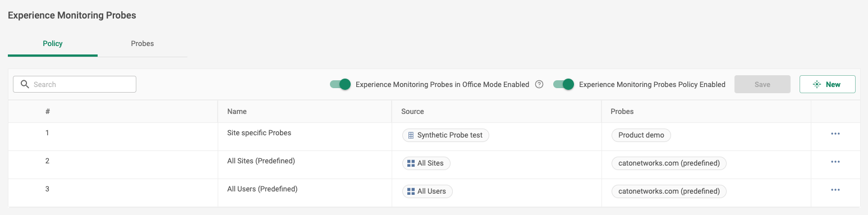Click the grid icon in All Sites chip
This screenshot has width=868, height=215.
[x=411, y=163]
